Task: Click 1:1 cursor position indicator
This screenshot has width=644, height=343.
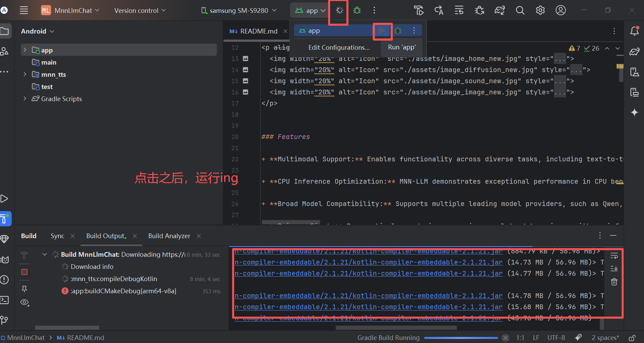Action: 520,338
